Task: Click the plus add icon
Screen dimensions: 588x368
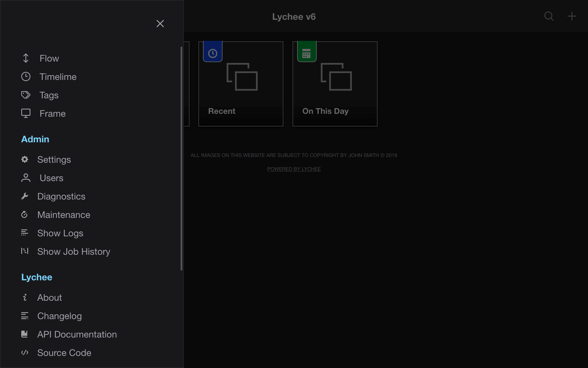Action: coord(572,16)
